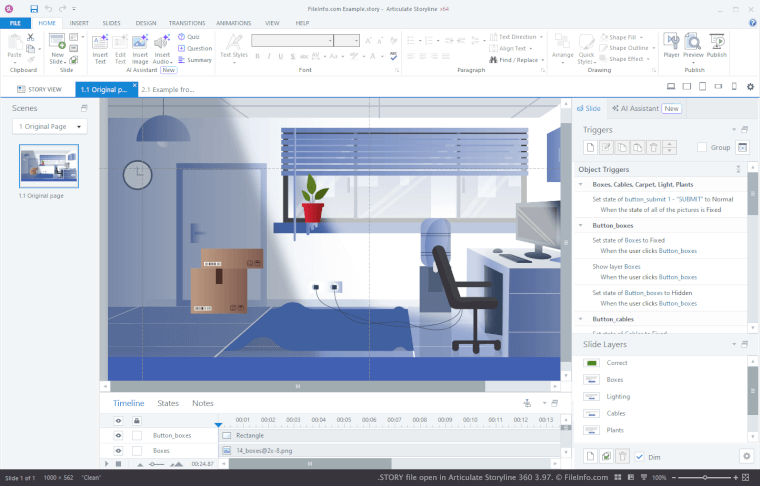The width and height of the screenshot is (760, 486).
Task: Open the Player settings
Action: (671, 47)
